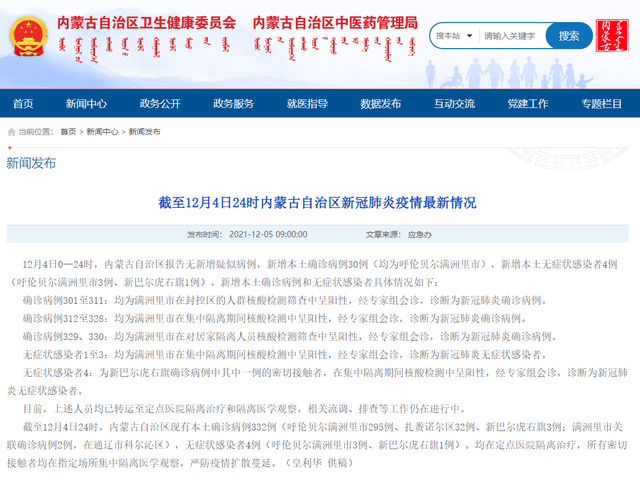Click the 首页 breadcrumb link
The width and height of the screenshot is (640, 479).
point(68,131)
